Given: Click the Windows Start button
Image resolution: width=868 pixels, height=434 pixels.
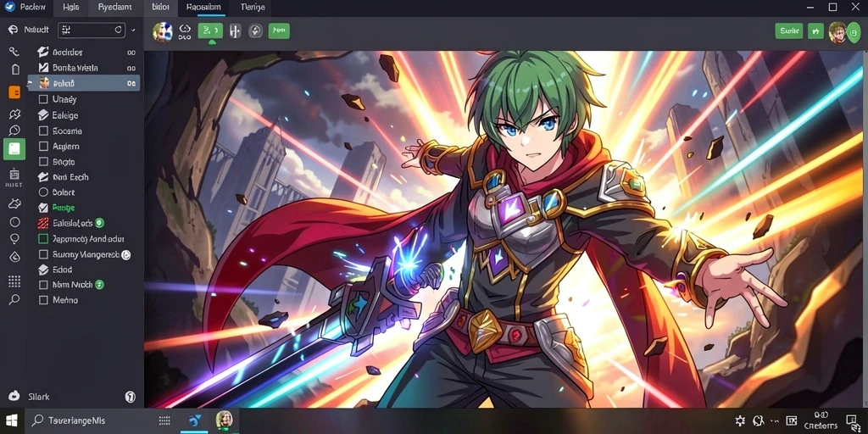Looking at the screenshot, I should [12, 420].
